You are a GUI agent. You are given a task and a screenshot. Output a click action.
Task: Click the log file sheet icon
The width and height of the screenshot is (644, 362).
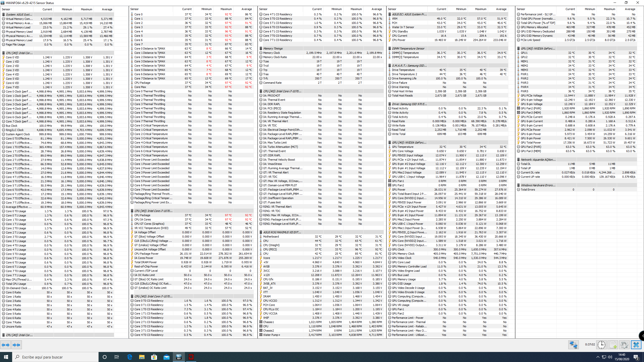[613, 345]
